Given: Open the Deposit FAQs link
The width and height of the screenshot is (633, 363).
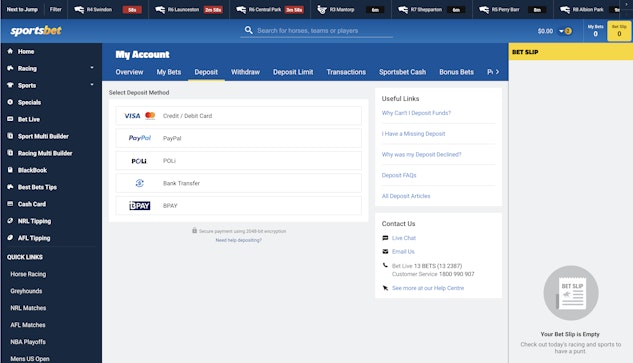Looking at the screenshot, I should pos(399,175).
